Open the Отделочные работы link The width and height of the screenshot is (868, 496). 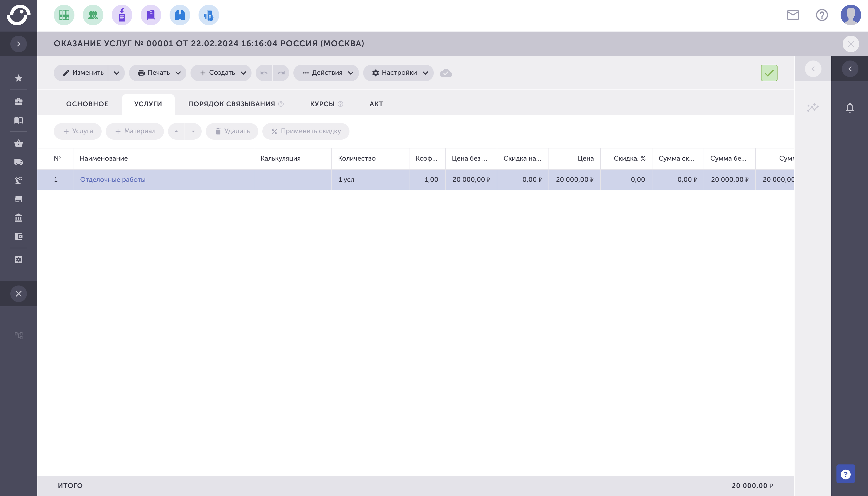tap(113, 180)
